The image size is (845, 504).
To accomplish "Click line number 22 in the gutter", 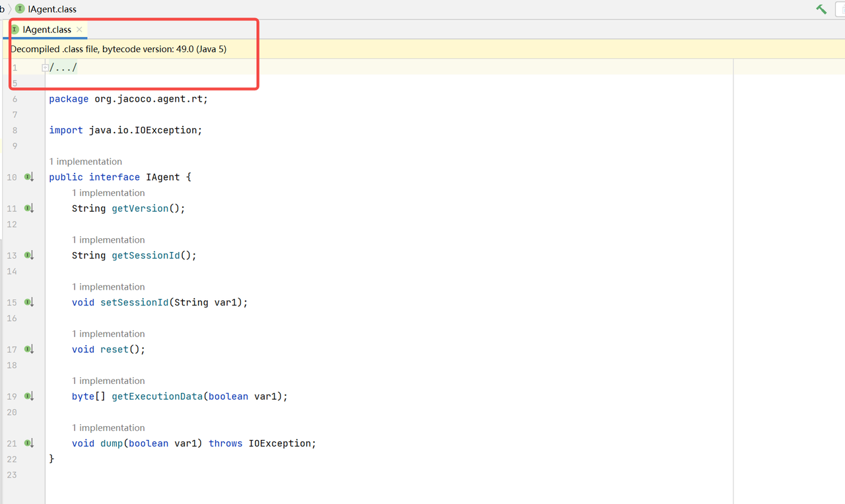I will click(x=12, y=459).
